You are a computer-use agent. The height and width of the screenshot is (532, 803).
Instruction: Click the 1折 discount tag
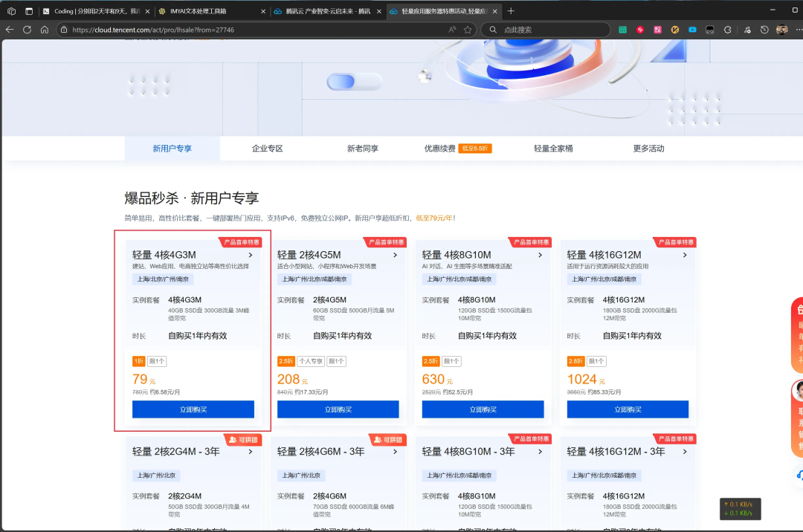tap(139, 361)
